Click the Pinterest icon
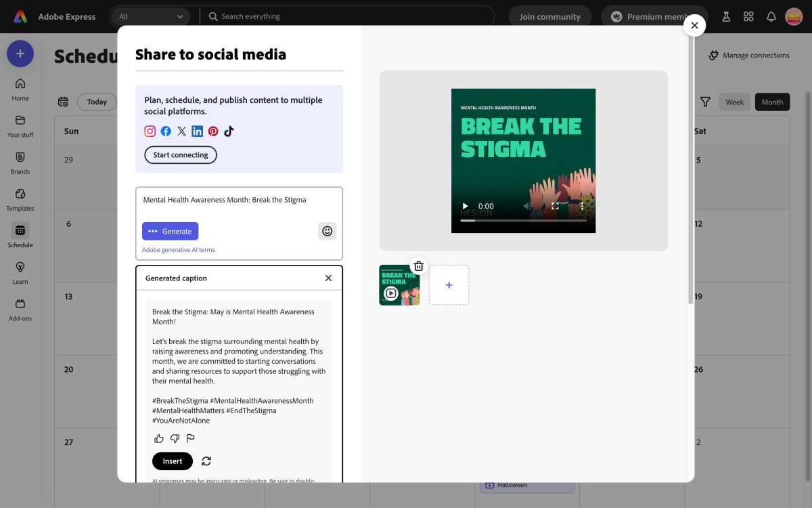Viewport: 812px width, 508px height. [213, 131]
